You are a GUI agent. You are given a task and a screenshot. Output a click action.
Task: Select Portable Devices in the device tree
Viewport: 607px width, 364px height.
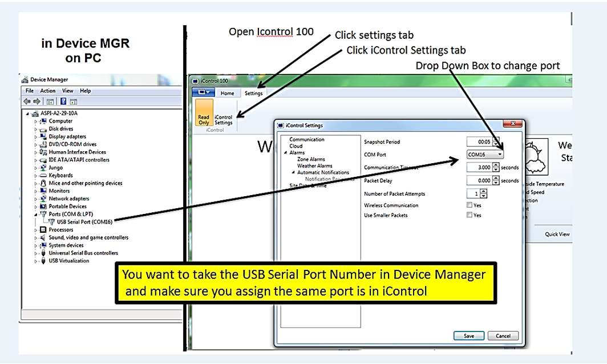(x=67, y=207)
